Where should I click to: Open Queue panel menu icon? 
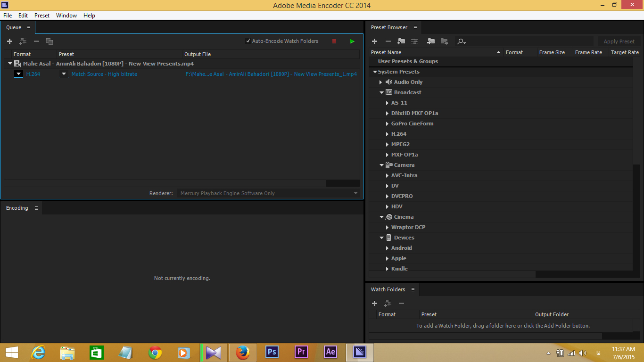28,27
